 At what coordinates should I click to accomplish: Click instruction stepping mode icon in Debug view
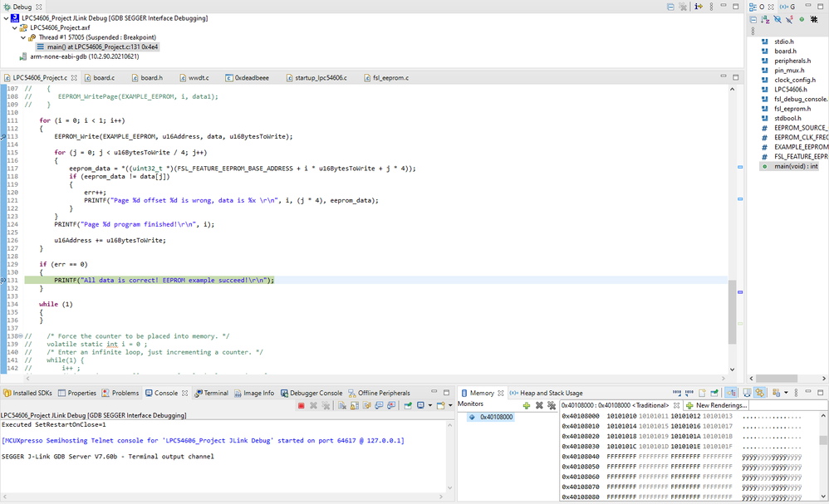tap(699, 7)
